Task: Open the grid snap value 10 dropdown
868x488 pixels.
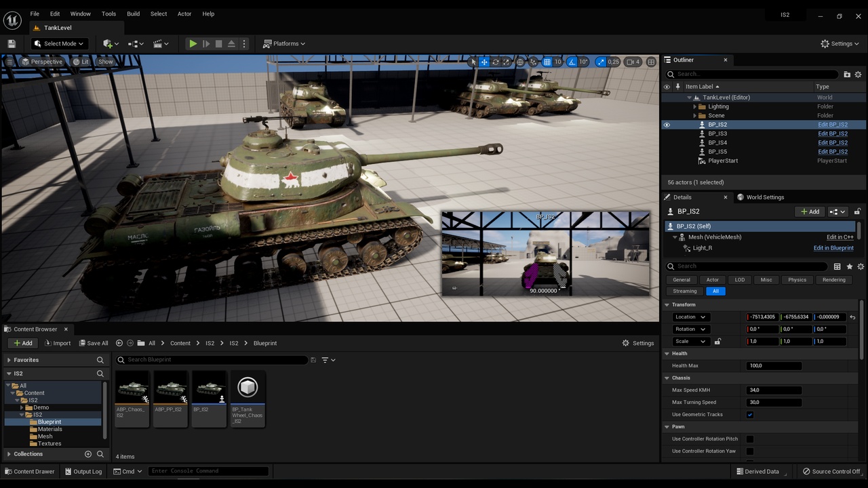Action: click(x=558, y=62)
